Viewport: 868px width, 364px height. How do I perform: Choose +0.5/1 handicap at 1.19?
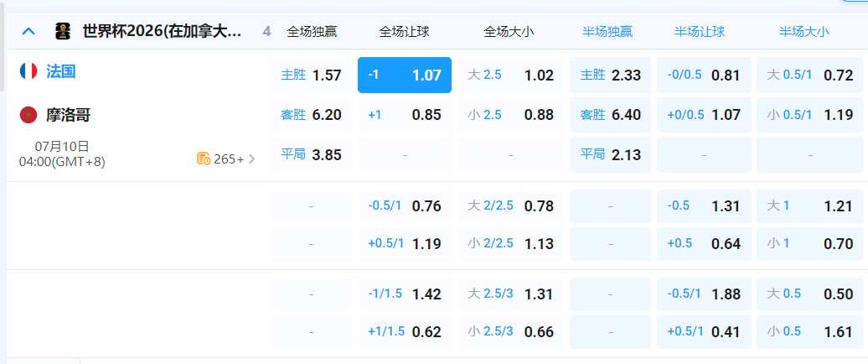click(405, 244)
